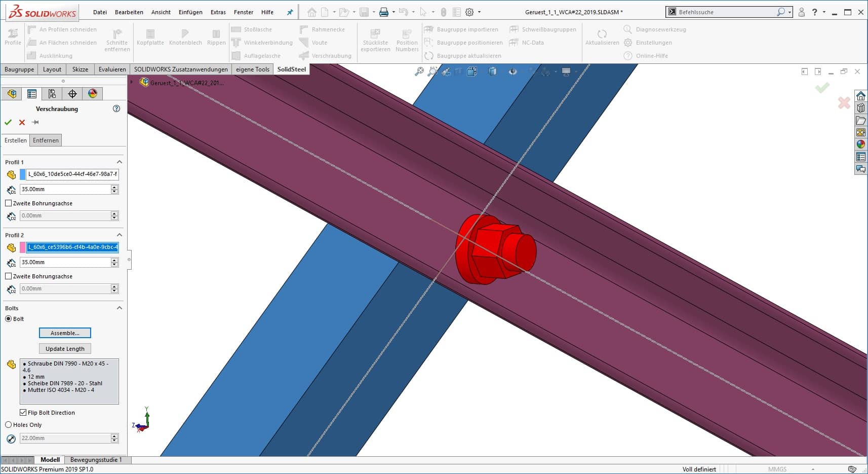The height and width of the screenshot is (474, 868).
Task: Open the Befehlssuche search dropdown arrow
Action: tap(790, 12)
